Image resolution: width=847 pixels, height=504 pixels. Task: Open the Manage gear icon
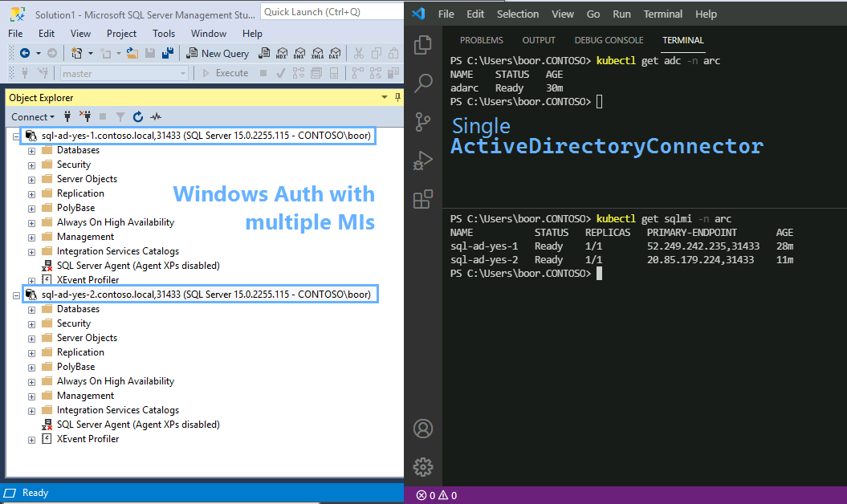pyautogui.click(x=423, y=467)
